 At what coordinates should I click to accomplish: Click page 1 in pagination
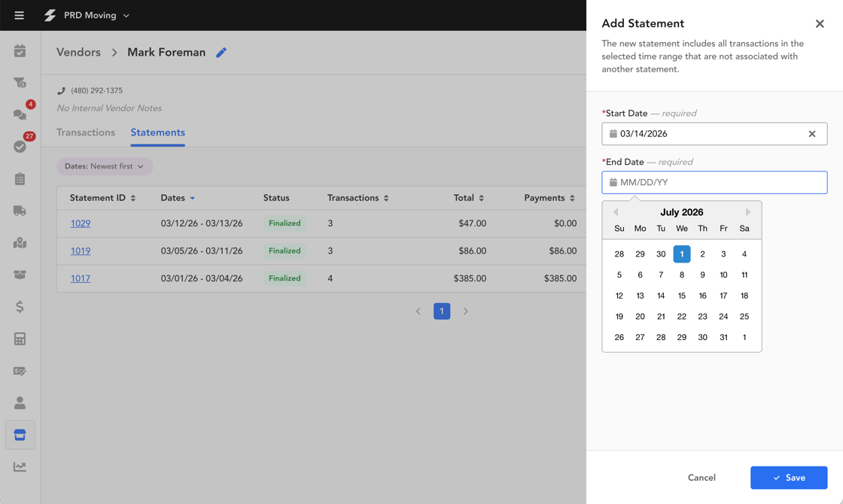[442, 311]
